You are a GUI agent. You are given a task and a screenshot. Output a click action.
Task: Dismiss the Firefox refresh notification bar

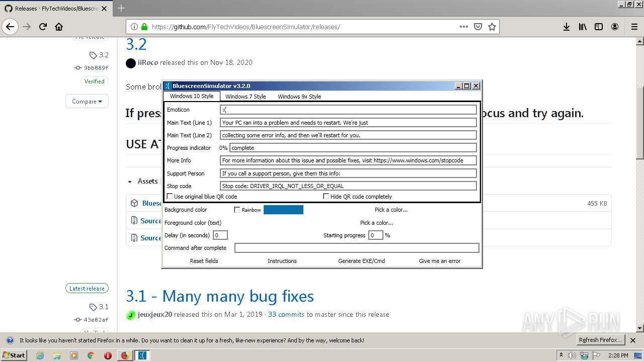click(633, 340)
